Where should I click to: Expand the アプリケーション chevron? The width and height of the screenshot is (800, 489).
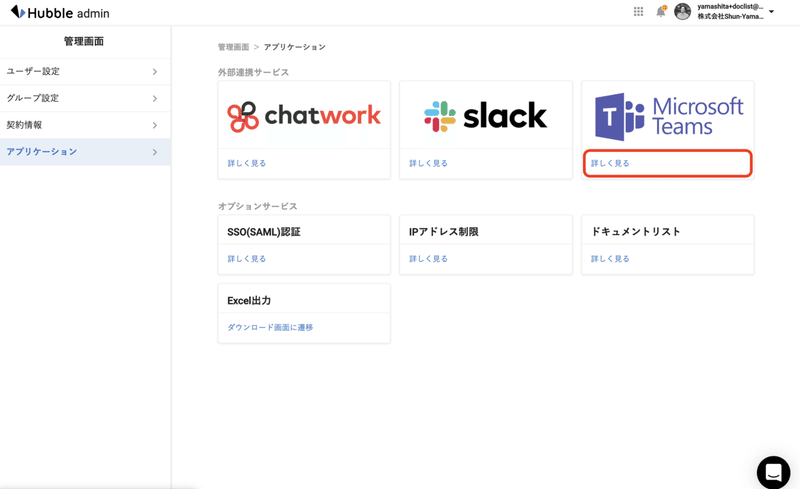tap(155, 152)
